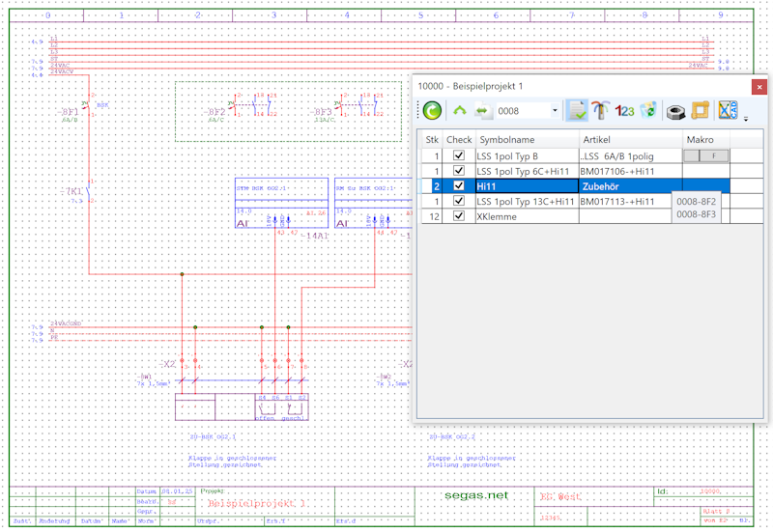Click the recycle bin refresh icon

(x=648, y=110)
